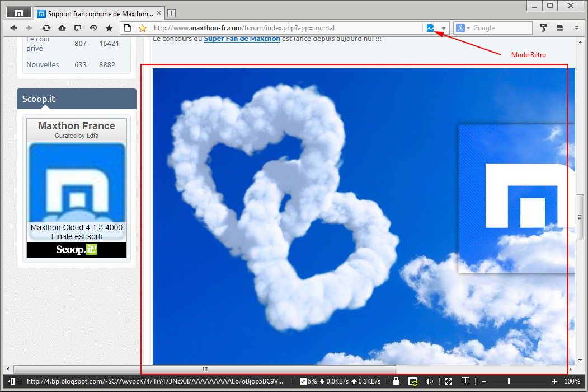This screenshot has width=588, height=392.
Task: Reset zoom via 100% label
Action: click(572, 381)
